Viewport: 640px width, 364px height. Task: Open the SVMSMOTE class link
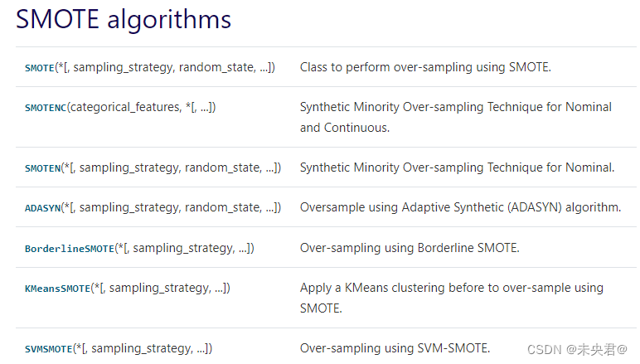(49, 349)
